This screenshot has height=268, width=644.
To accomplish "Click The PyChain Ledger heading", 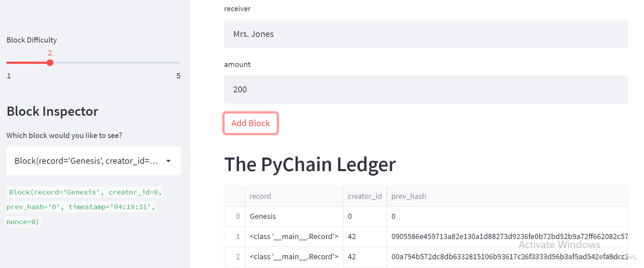I will [x=310, y=164].
